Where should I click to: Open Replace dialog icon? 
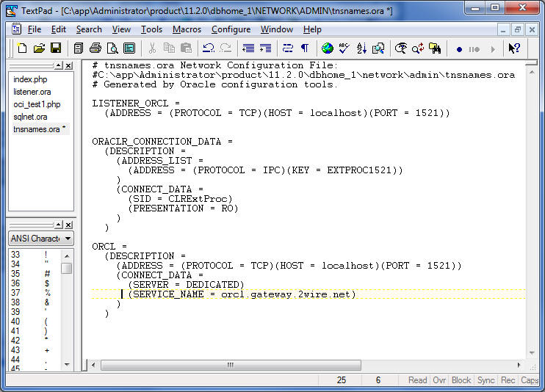[x=418, y=48]
